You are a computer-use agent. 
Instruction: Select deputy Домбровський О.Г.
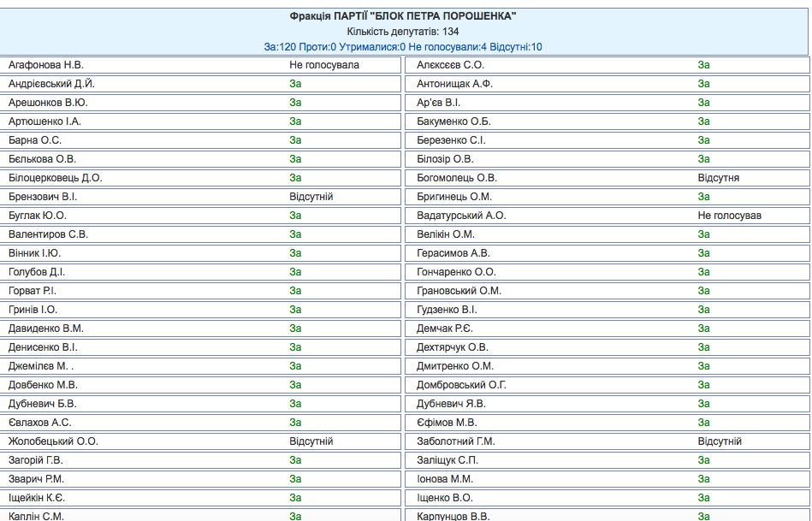tap(462, 385)
